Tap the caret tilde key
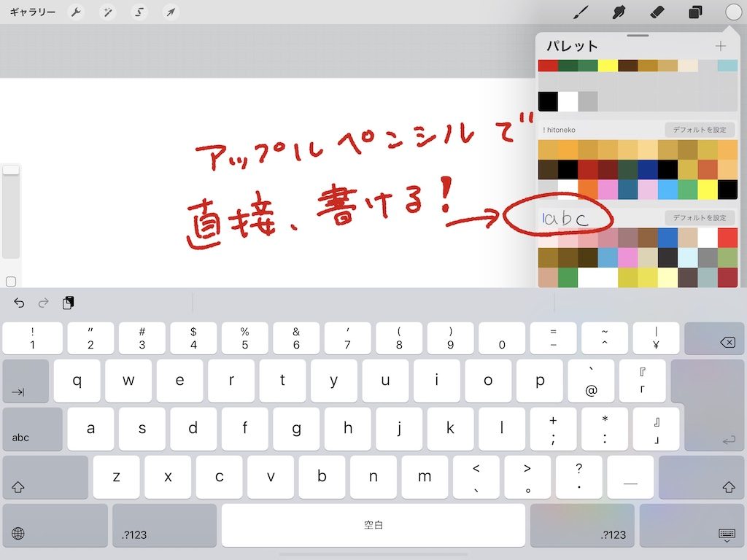The width and height of the screenshot is (747, 560). tap(605, 338)
